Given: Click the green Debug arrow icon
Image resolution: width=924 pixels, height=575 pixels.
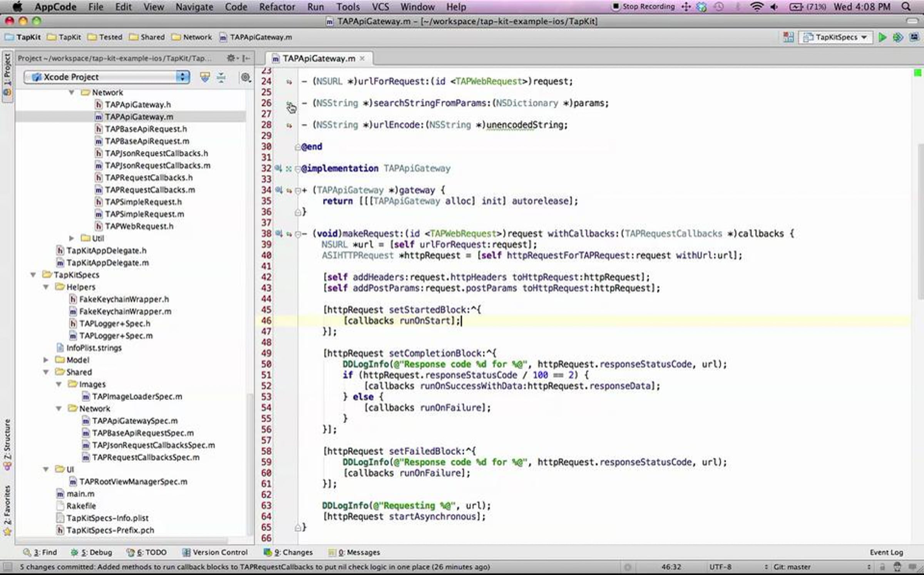Looking at the screenshot, I should tap(898, 37).
